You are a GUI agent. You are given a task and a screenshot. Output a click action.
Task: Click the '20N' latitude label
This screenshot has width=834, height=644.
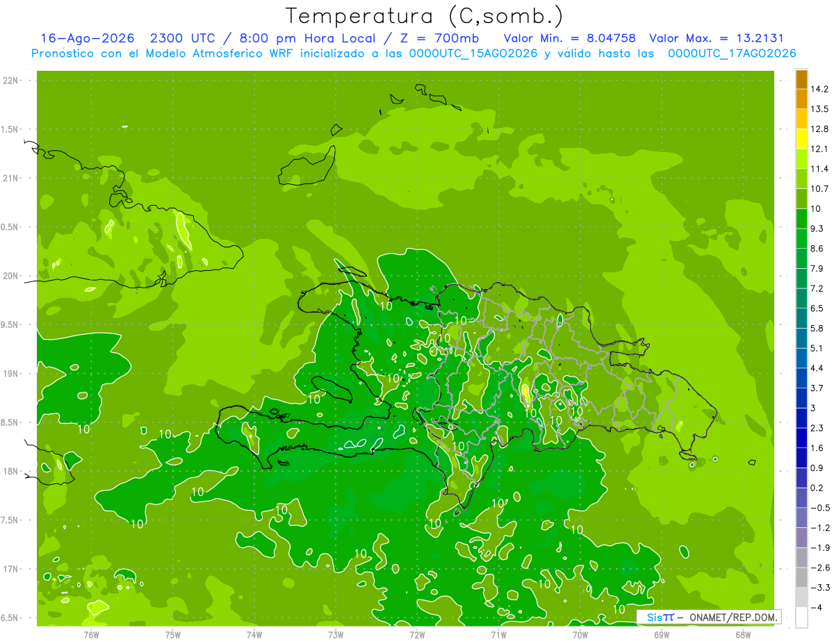tap(11, 276)
